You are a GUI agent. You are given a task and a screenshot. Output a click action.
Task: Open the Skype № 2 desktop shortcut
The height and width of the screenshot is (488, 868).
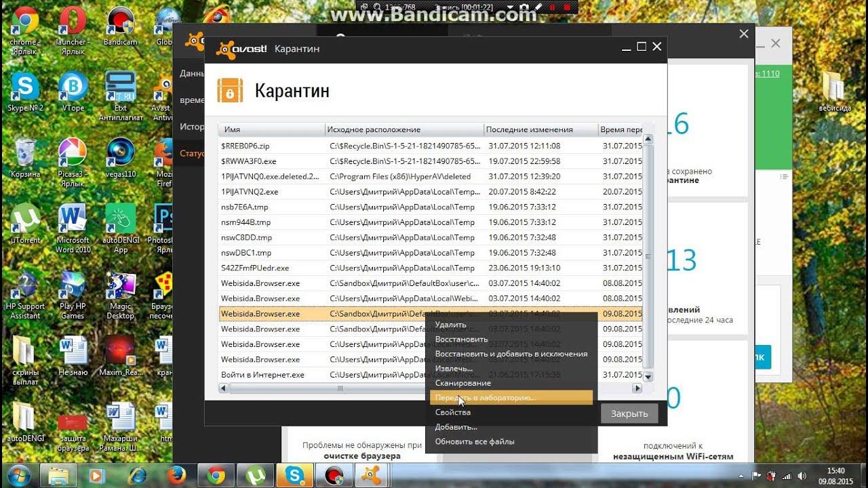click(25, 91)
